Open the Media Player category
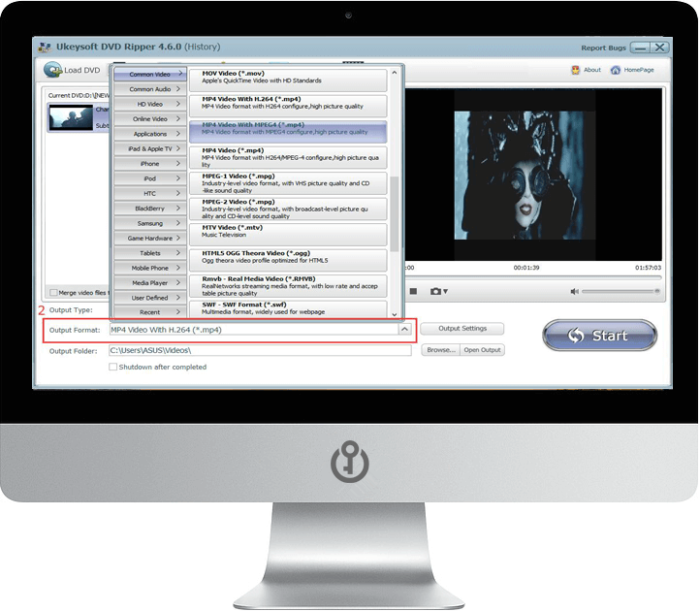This screenshot has height=611, width=700. tap(150, 283)
